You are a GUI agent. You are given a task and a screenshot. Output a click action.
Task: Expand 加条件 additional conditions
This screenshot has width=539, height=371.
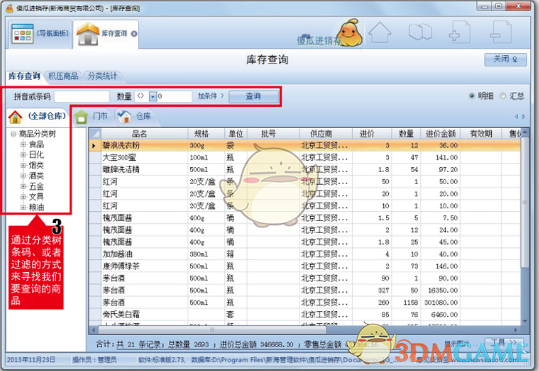click(210, 96)
